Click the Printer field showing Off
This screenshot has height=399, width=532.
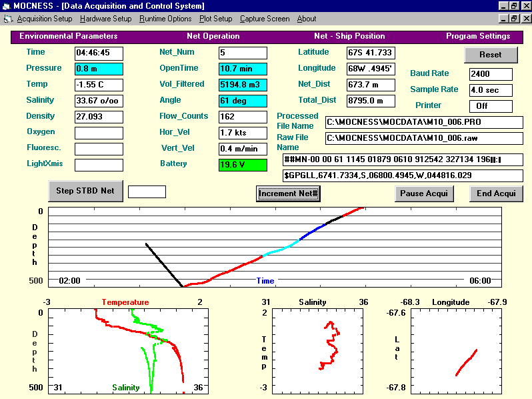[491, 106]
